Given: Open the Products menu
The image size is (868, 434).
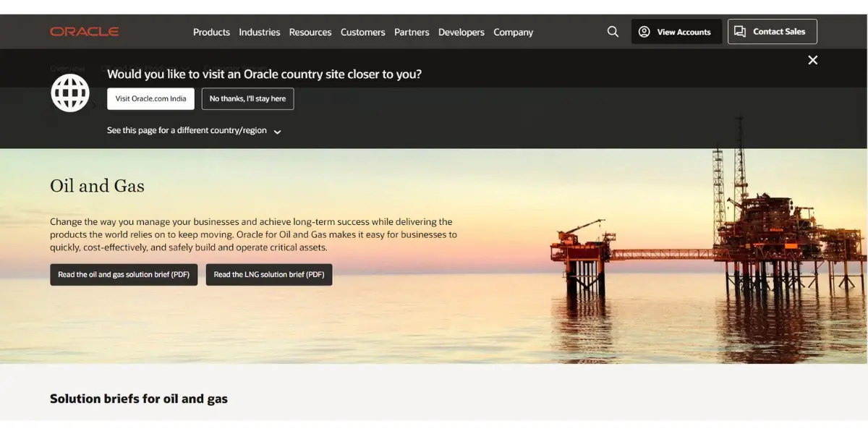Looking at the screenshot, I should [211, 33].
